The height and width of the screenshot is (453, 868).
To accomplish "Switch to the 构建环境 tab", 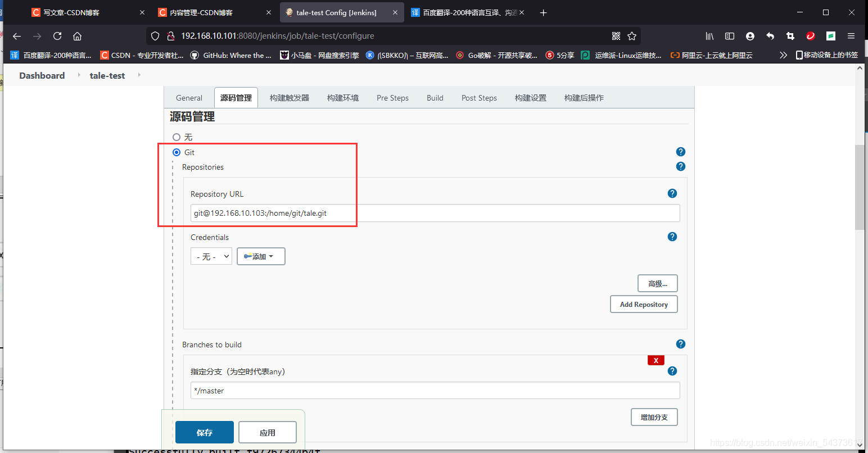I will [x=343, y=98].
